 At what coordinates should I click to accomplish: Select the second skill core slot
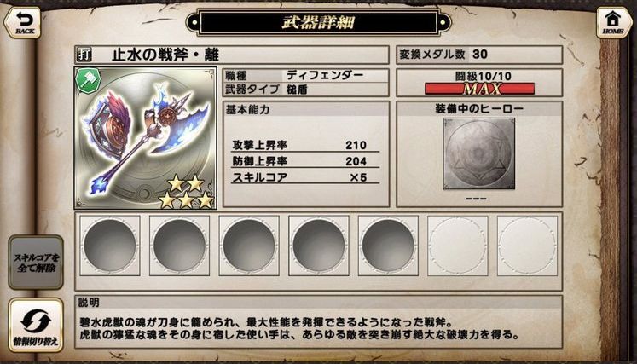point(180,246)
